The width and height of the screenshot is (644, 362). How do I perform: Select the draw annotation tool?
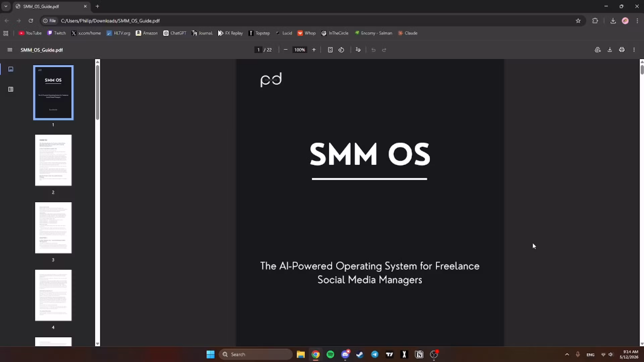[x=358, y=50]
